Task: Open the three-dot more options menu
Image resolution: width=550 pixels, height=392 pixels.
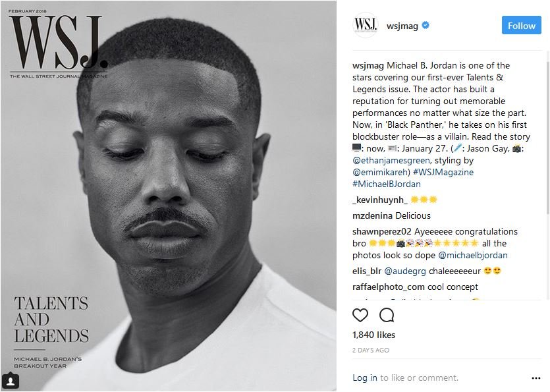Action: (x=536, y=378)
